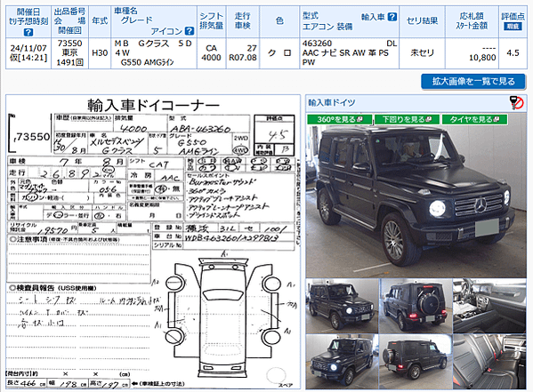Image resolution: width=533 pixels, height=392 pixels.
Task: Open the auction inspection sheet image
Action: click(153, 242)
